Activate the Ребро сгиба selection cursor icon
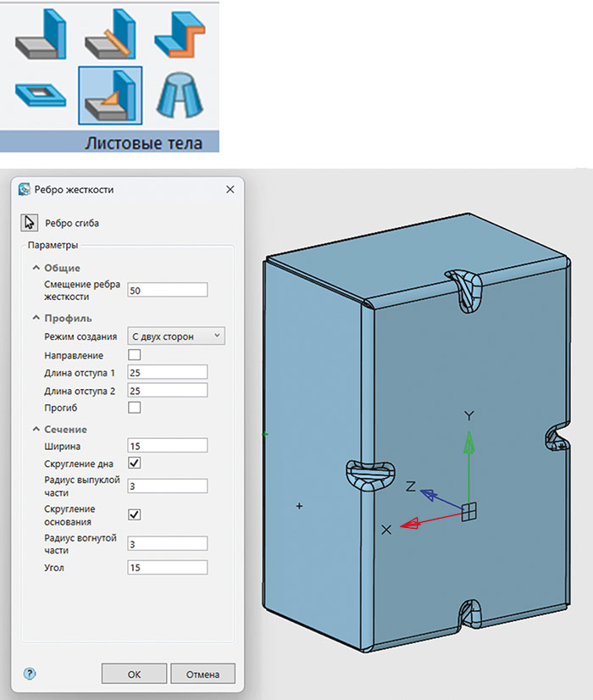The width and height of the screenshot is (593, 700). (x=30, y=222)
